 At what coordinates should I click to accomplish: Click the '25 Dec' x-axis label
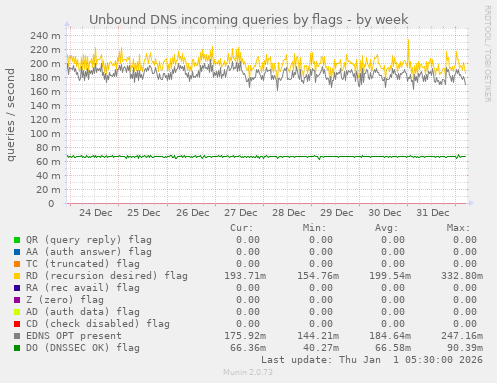pos(144,213)
